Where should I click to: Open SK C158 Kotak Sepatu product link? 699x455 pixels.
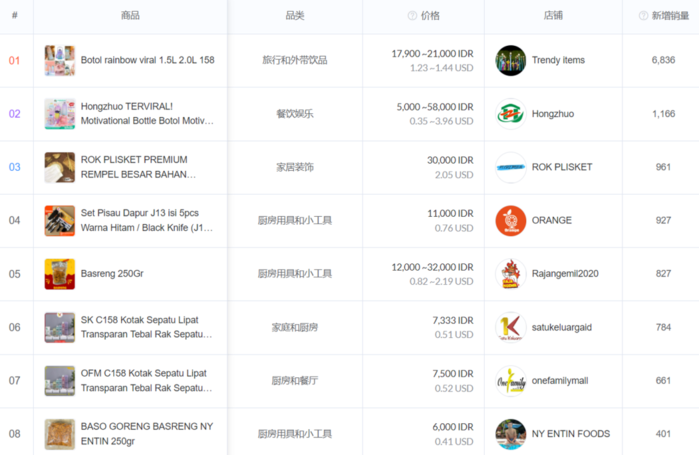coord(147,327)
